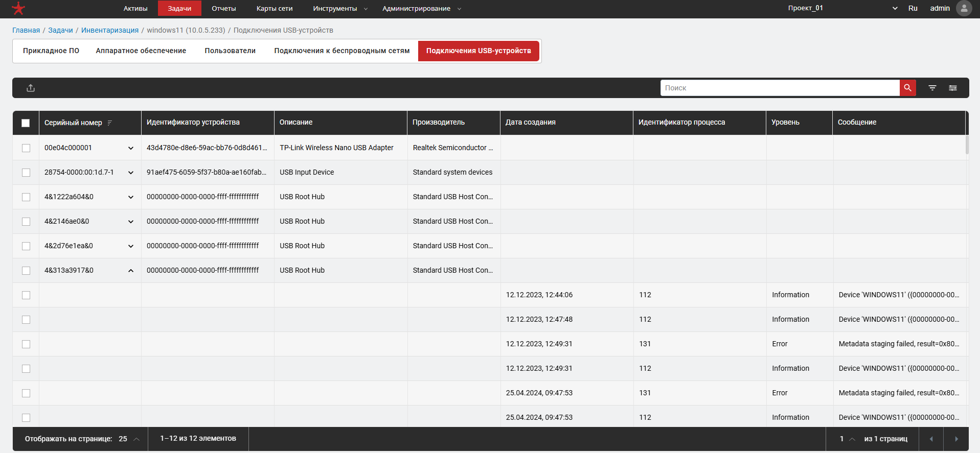Open the column settings icon
The height and width of the screenshot is (453, 980).
(953, 88)
